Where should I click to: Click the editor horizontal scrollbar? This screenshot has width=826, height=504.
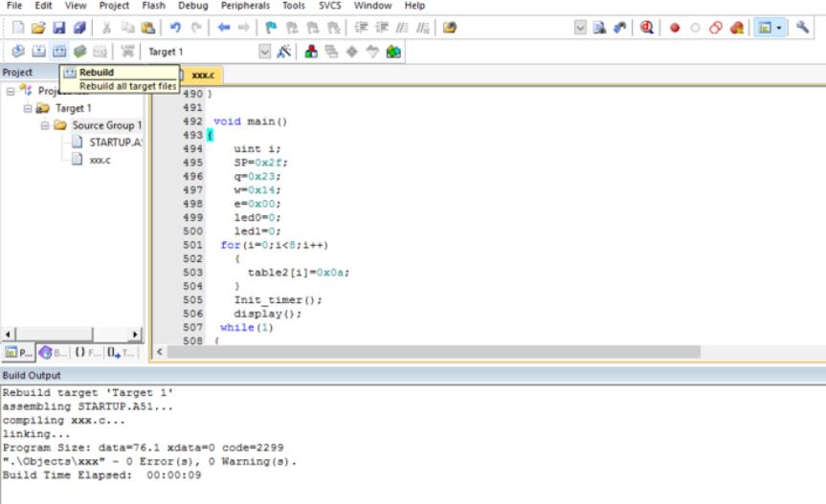point(431,352)
